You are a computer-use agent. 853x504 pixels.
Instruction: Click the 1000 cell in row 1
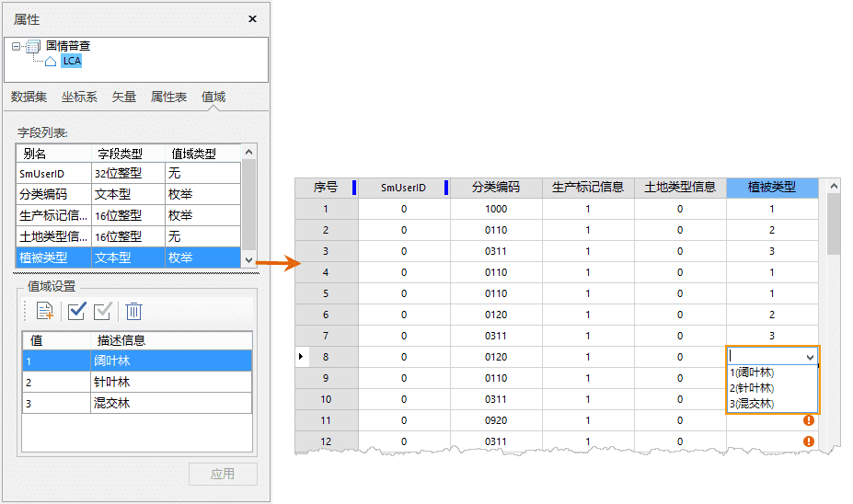coord(496,209)
